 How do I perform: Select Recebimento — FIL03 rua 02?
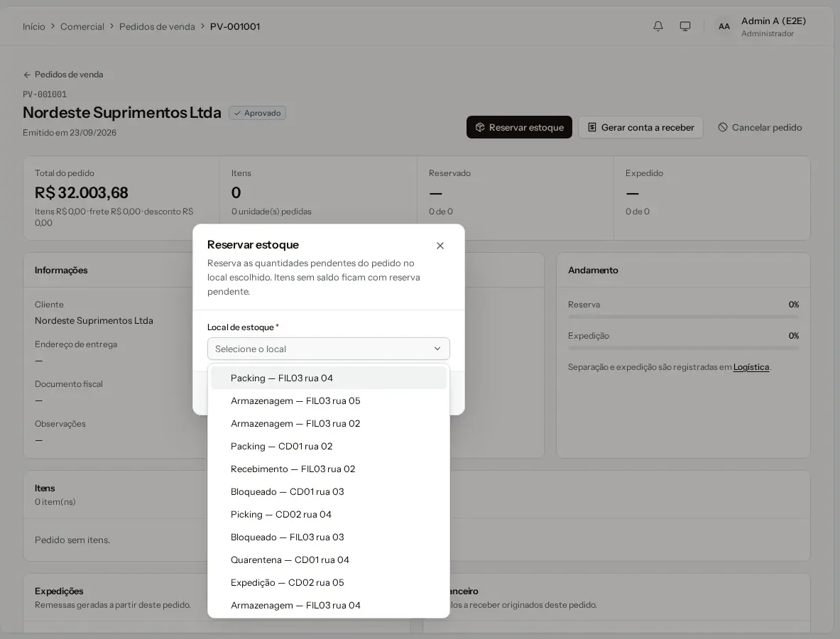point(328,469)
